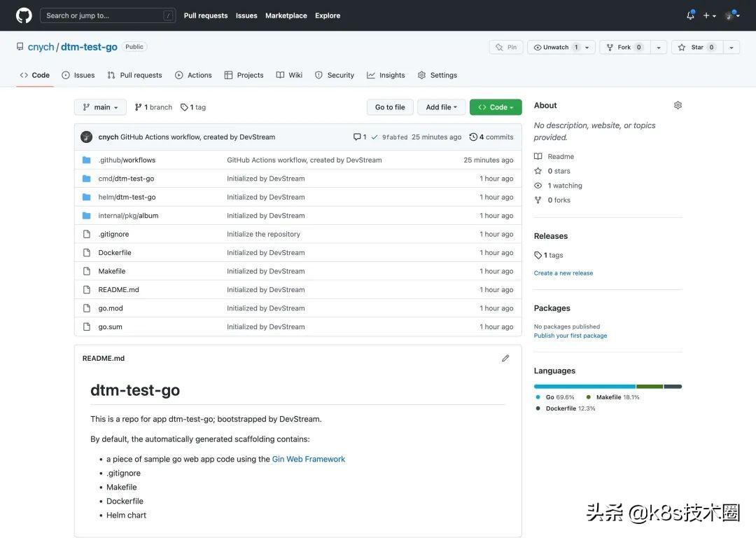Open the Gin Web Framework link
The height and width of the screenshot is (538, 756).
(x=309, y=459)
